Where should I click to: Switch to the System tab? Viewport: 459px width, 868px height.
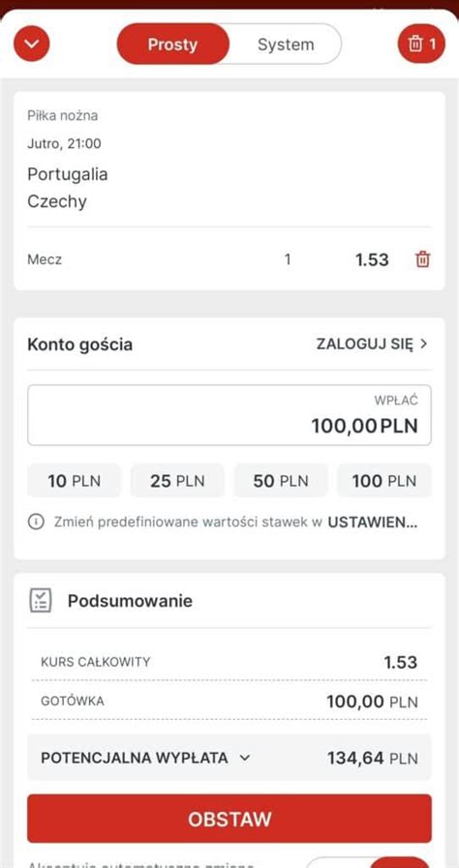click(x=286, y=45)
